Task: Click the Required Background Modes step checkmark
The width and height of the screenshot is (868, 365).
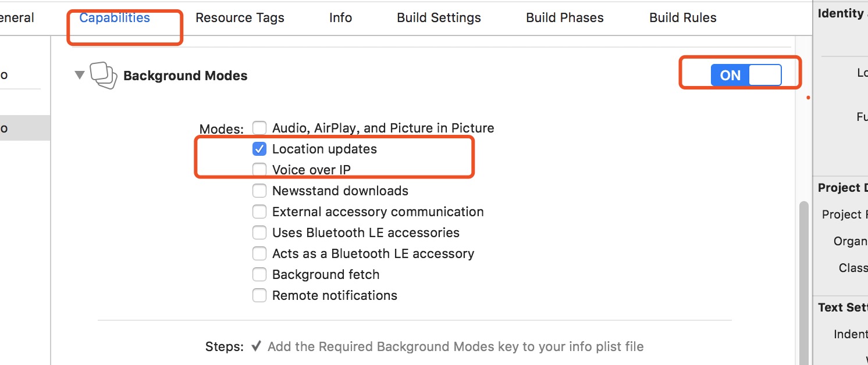Action: (x=256, y=347)
